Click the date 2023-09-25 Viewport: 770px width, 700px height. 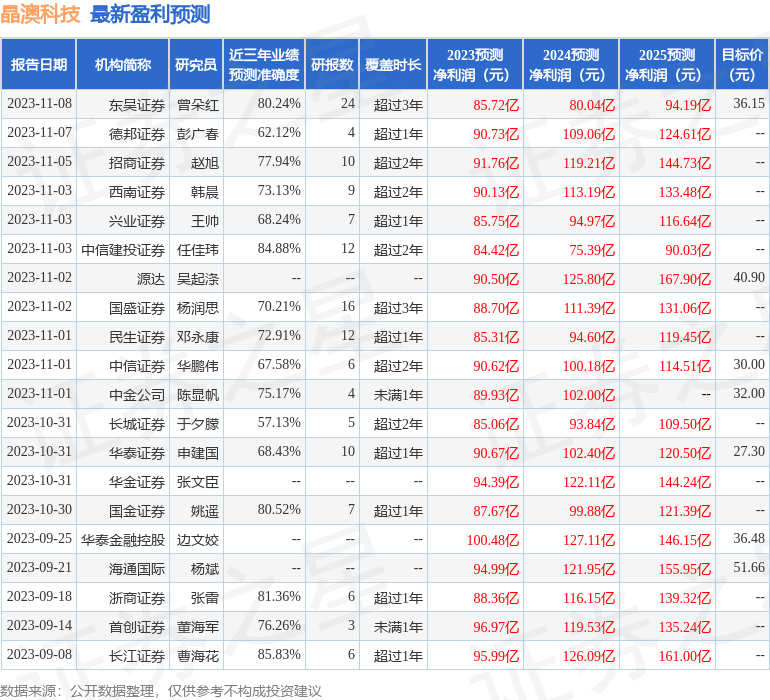tap(39, 538)
